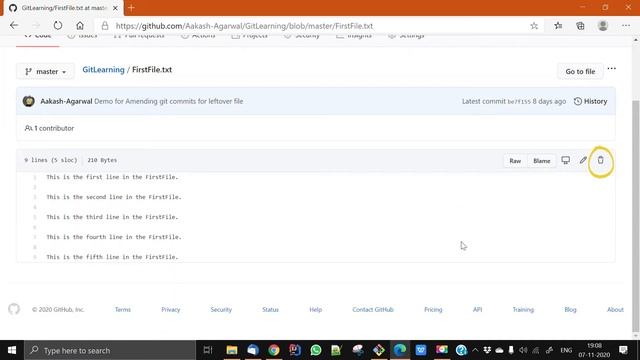Click the browser address bar URL
The width and height of the screenshot is (640, 360).
click(244, 26)
